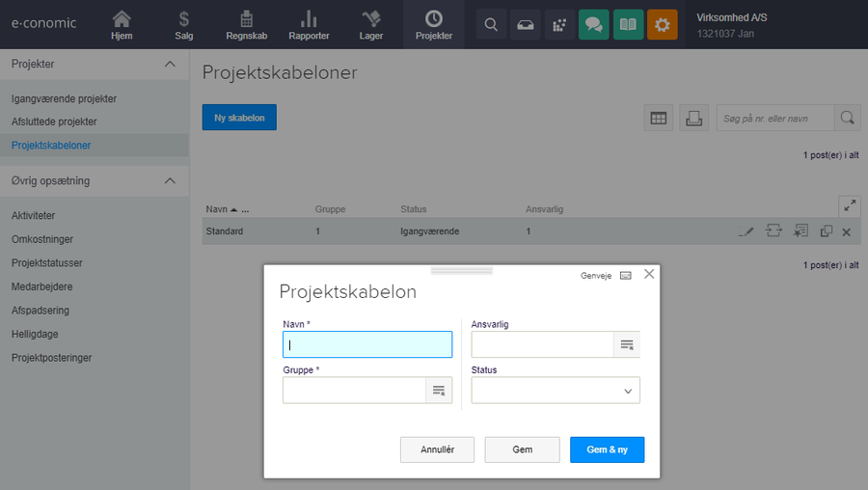
Task: Click in the Navn input field
Action: pos(366,344)
